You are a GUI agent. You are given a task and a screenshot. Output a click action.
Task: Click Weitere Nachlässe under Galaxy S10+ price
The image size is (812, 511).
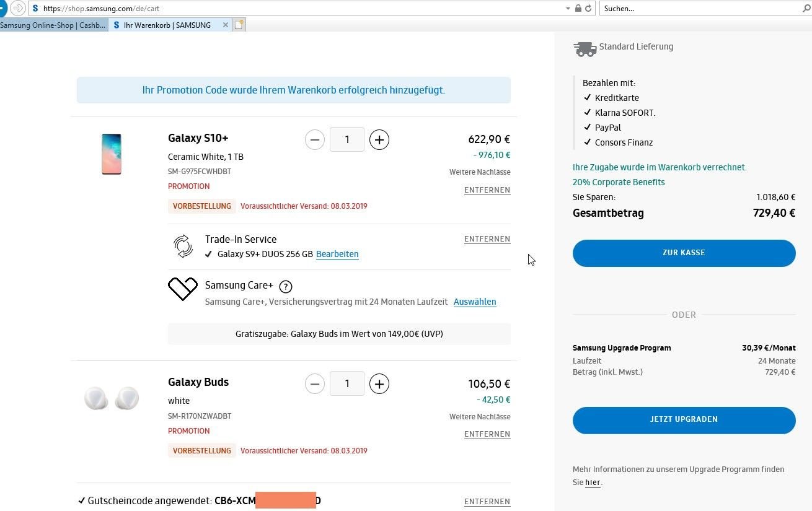click(x=480, y=172)
